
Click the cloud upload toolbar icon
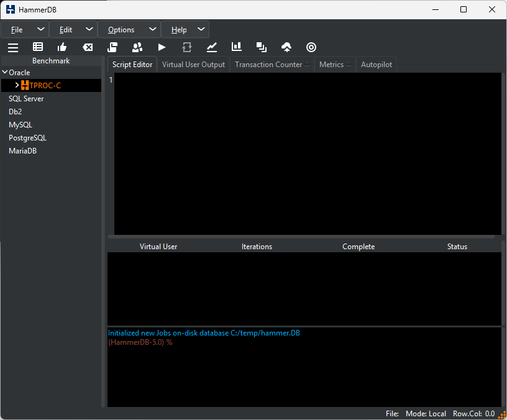pyautogui.click(x=286, y=47)
